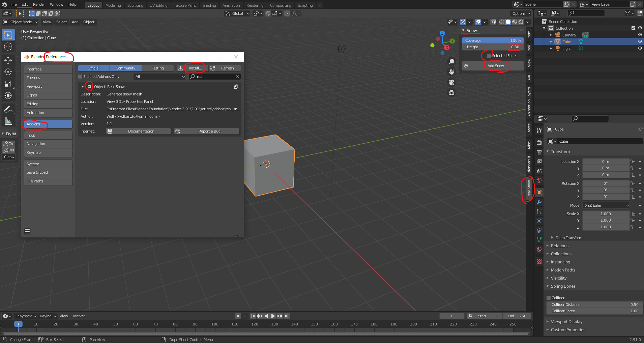
Task: Click the pin icon in Properties editor
Action: 640,129
